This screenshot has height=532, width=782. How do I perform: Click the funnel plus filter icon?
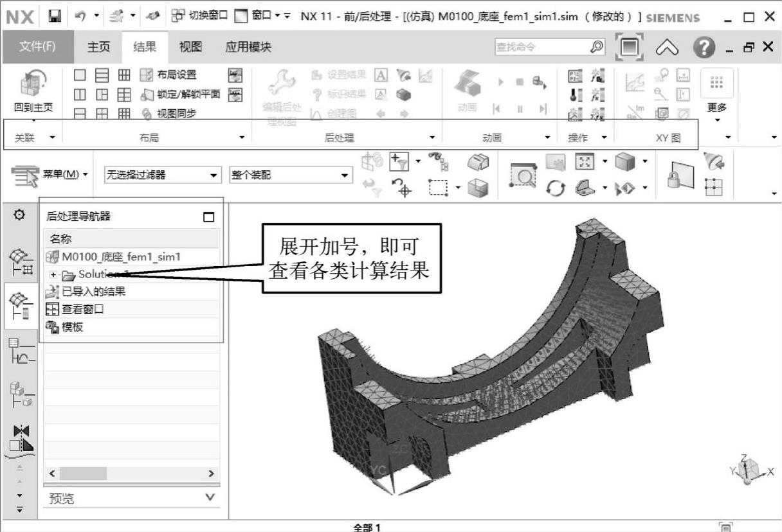[400, 163]
